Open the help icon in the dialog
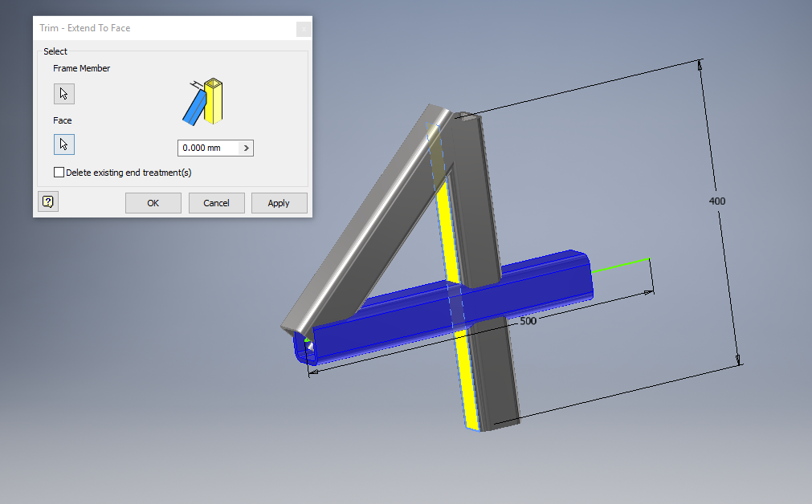This screenshot has width=812, height=504. 48,201
